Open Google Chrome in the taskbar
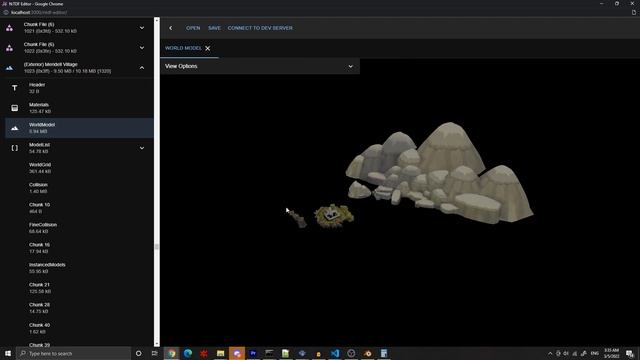 pyautogui.click(x=172, y=353)
